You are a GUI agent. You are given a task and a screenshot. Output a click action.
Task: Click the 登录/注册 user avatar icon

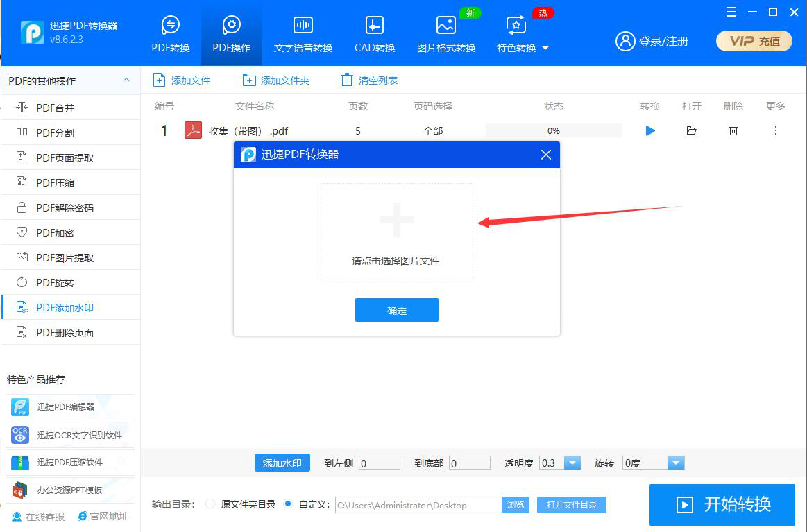tap(625, 41)
